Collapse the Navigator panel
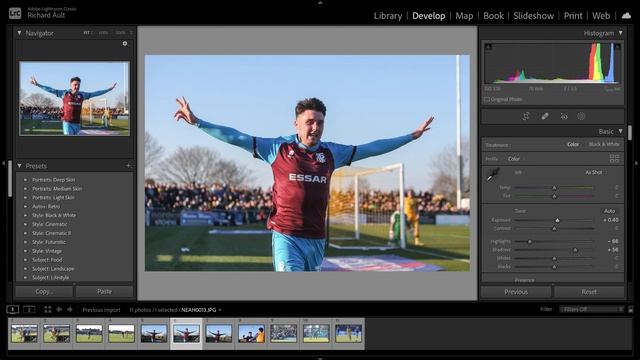Screen dimensions: 640x360 point(19,33)
